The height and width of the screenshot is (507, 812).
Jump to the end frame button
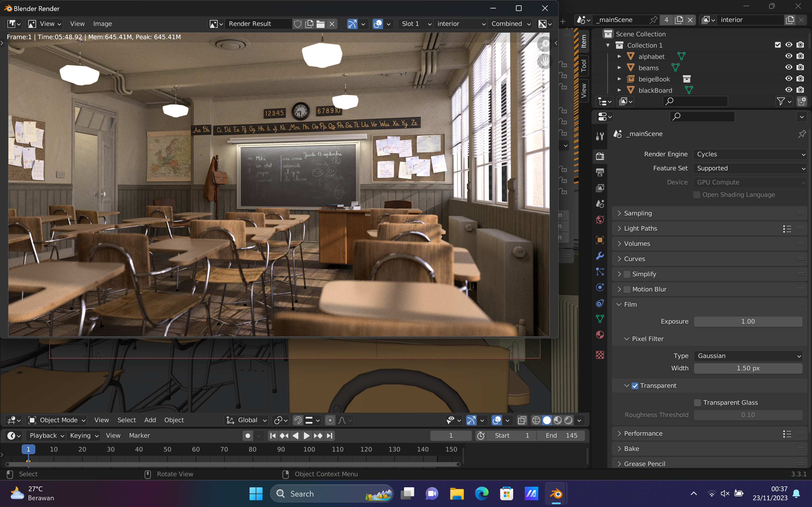[x=330, y=435]
